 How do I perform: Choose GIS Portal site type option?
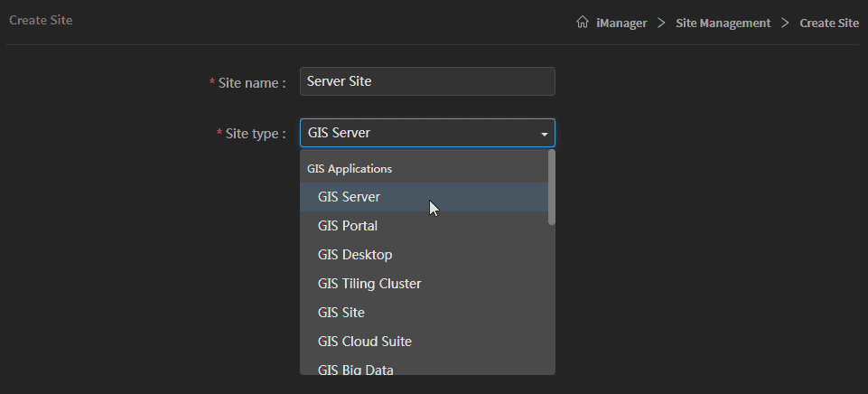pyautogui.click(x=348, y=226)
